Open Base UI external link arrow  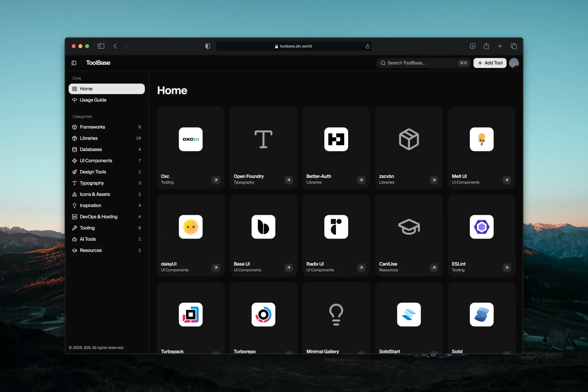288,268
